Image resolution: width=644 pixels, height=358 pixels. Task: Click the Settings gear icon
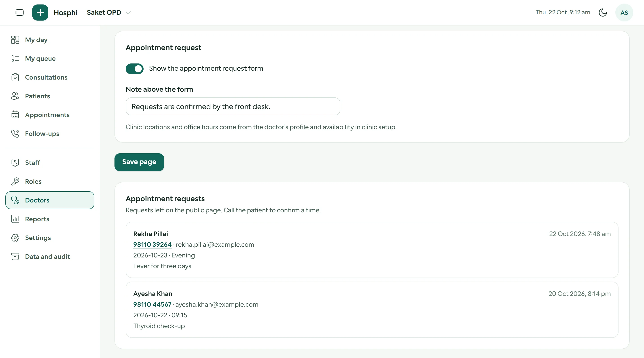(15, 238)
